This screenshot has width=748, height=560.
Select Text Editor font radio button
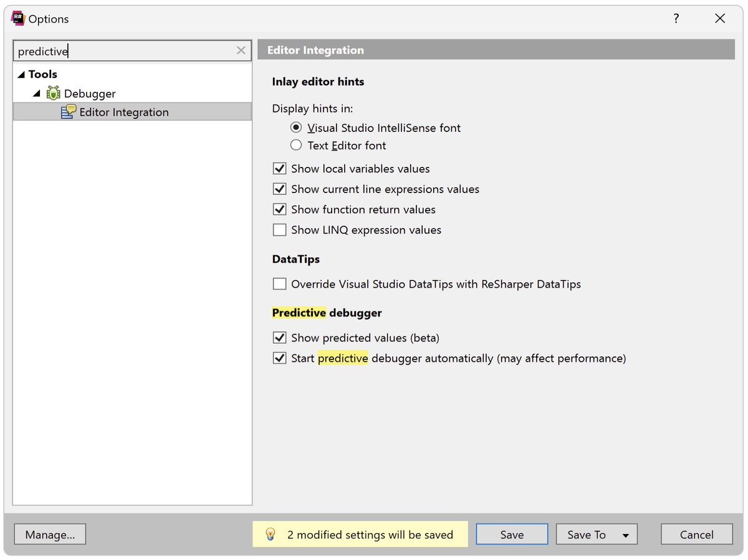coord(296,145)
